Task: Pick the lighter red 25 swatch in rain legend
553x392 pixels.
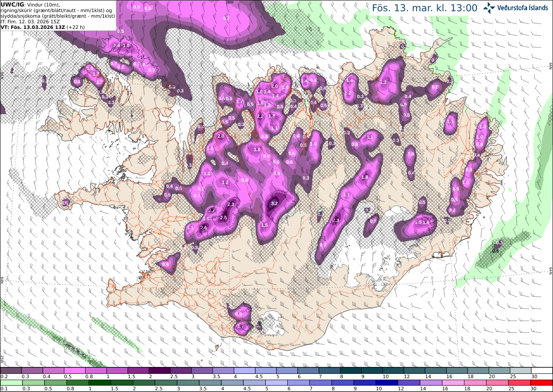Action: pyautogui.click(x=521, y=383)
